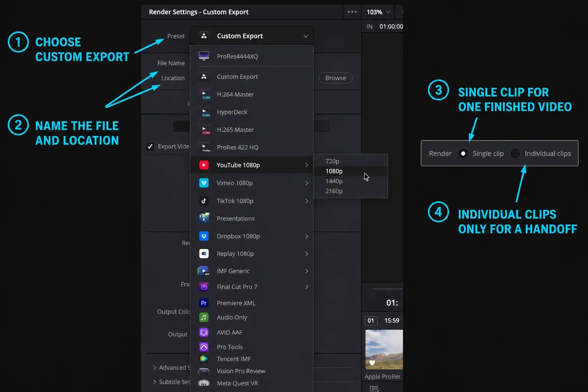
Task: Click the Meta Quest VR headset icon
Action: (x=204, y=383)
